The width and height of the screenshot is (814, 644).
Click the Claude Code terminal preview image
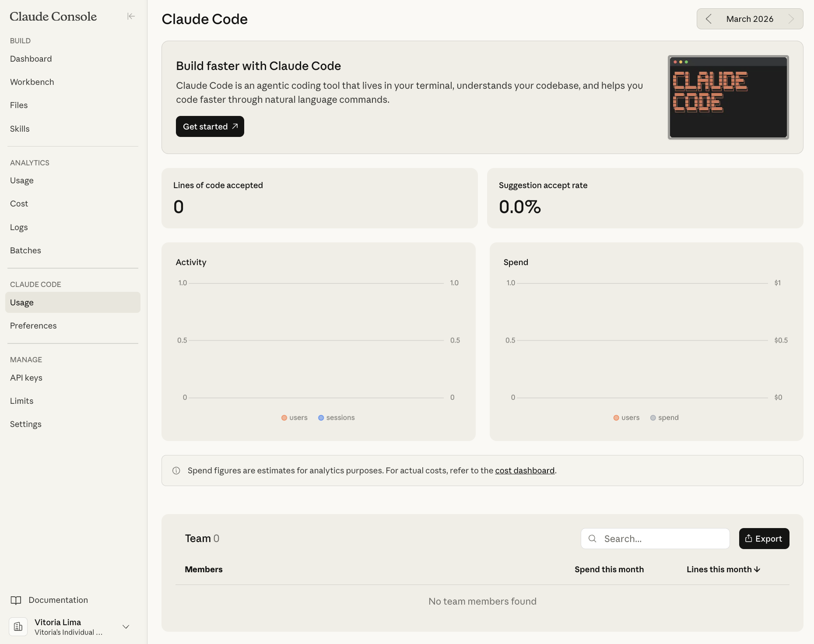728,97
